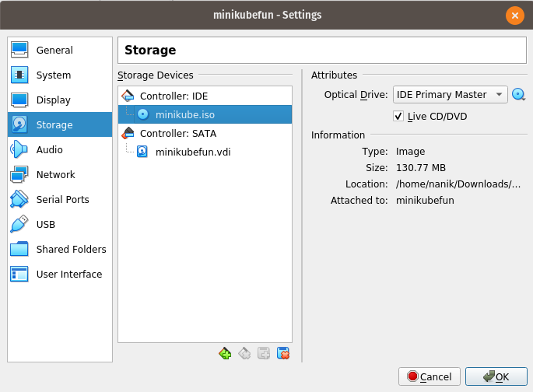Screen dimensions: 533x392
Task: Toggle the Live CD/DVD checkbox
Action: tap(399, 116)
